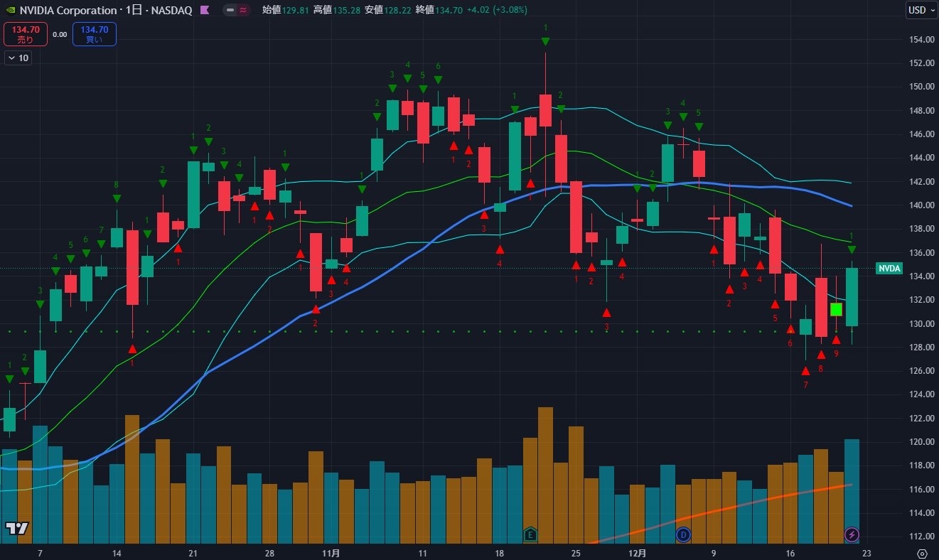Click the 28 date label on the time axis
Screen dimensions: 939x560
(269, 552)
